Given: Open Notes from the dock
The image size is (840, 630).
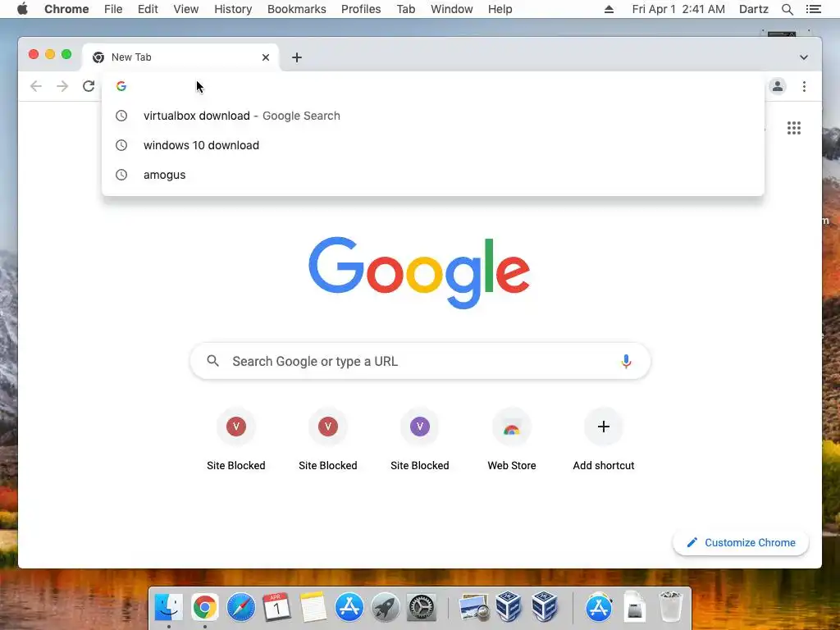Looking at the screenshot, I should (x=313, y=608).
